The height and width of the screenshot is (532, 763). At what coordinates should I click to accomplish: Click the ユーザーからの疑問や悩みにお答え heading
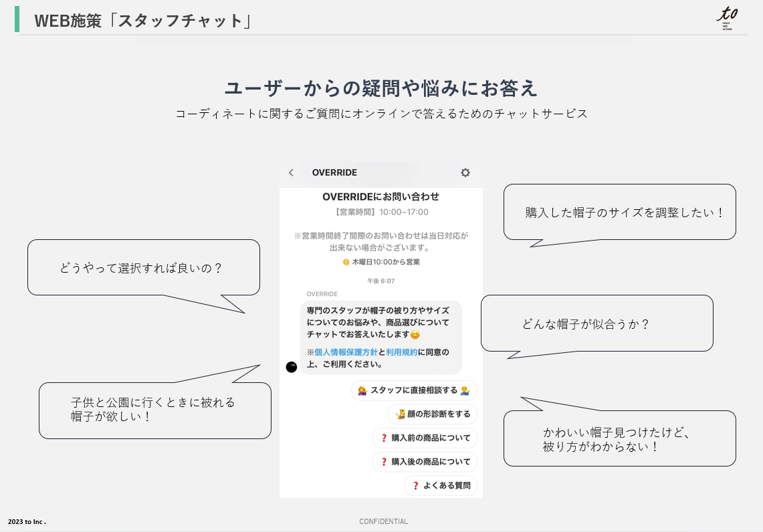[x=380, y=88]
